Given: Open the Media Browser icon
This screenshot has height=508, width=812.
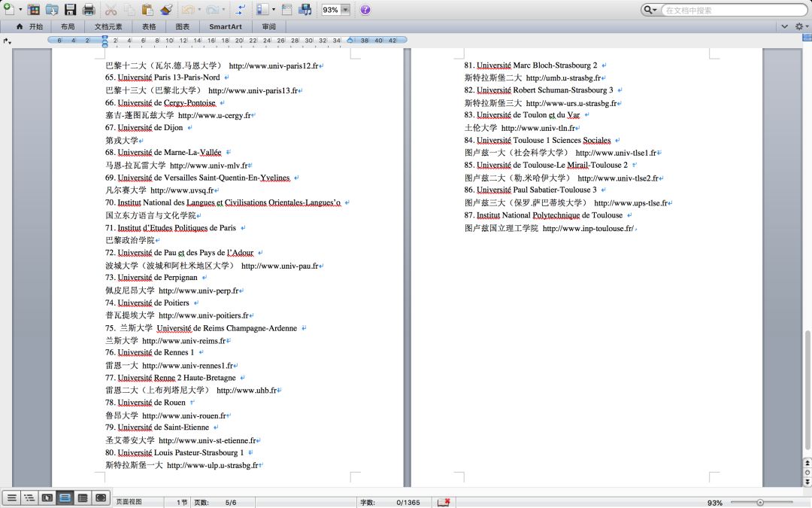Looking at the screenshot, I should click(x=305, y=9).
